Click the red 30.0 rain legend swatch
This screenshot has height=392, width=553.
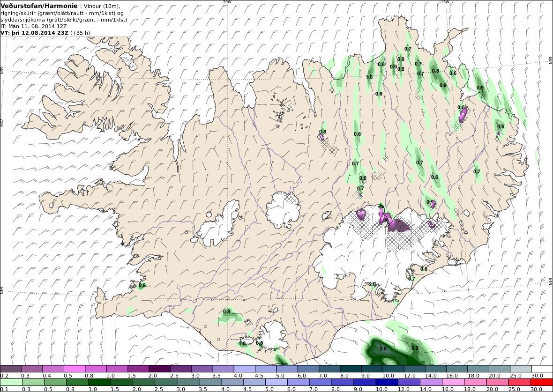(541, 382)
